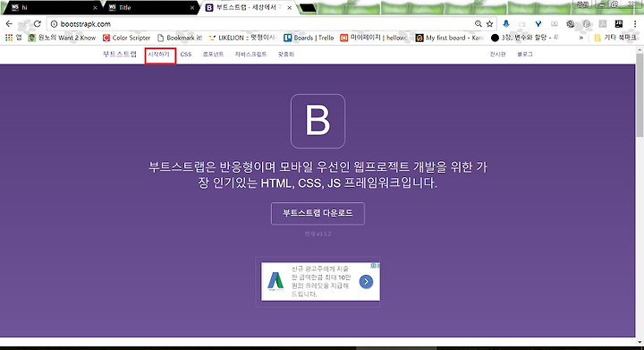Open the Color Scripter bookmark

pyautogui.click(x=126, y=38)
